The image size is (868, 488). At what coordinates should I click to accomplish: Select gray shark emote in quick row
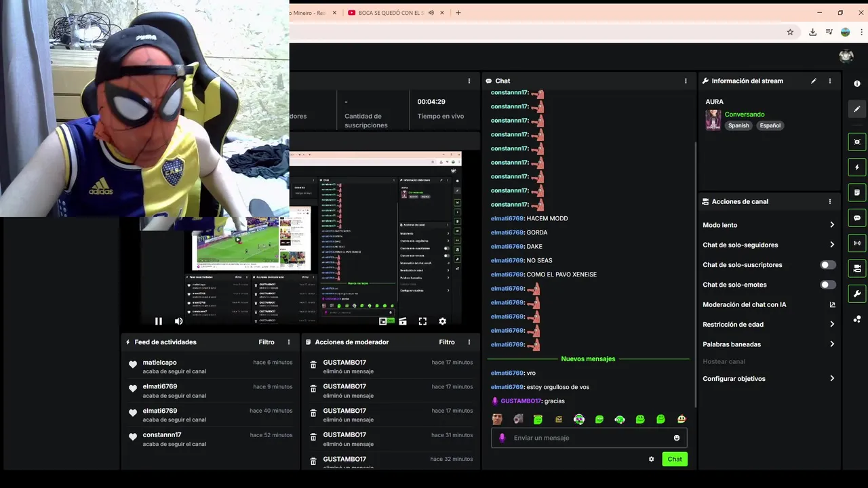tap(518, 420)
